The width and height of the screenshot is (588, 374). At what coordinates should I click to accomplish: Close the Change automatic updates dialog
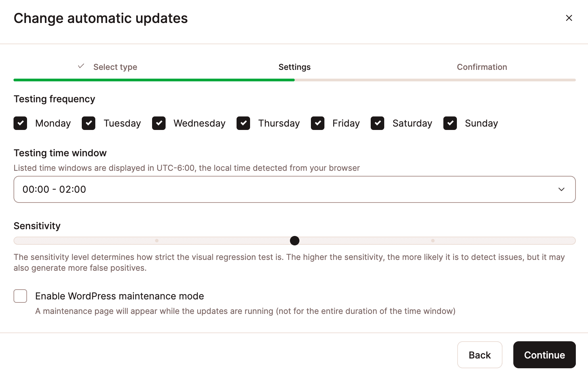point(569,18)
